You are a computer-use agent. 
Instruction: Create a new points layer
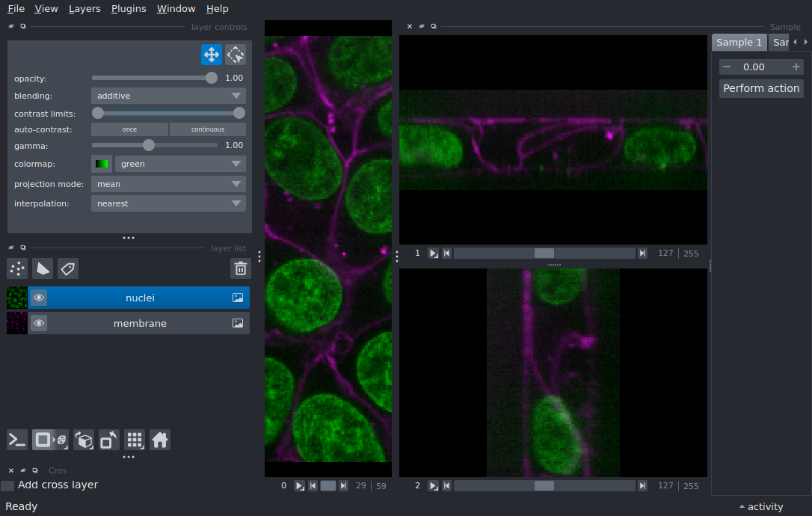(x=17, y=268)
